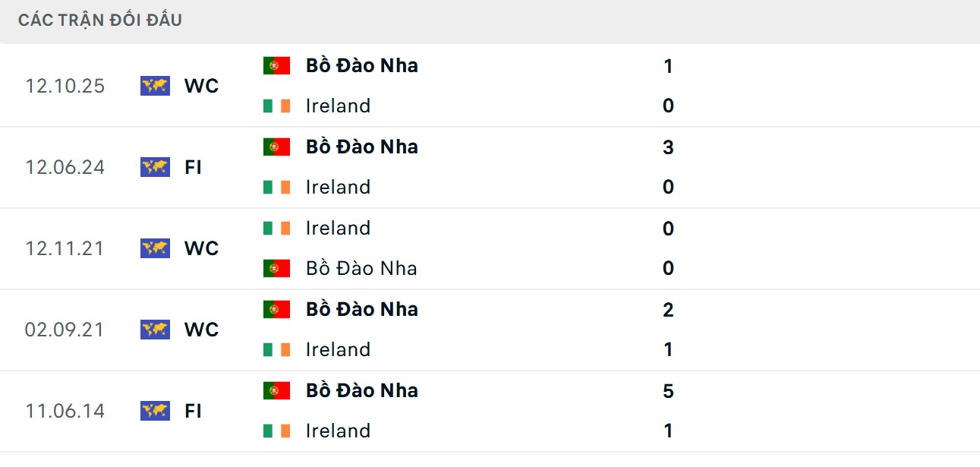
Task: Click the world map icon for 02.09.21 match
Action: coord(155,330)
